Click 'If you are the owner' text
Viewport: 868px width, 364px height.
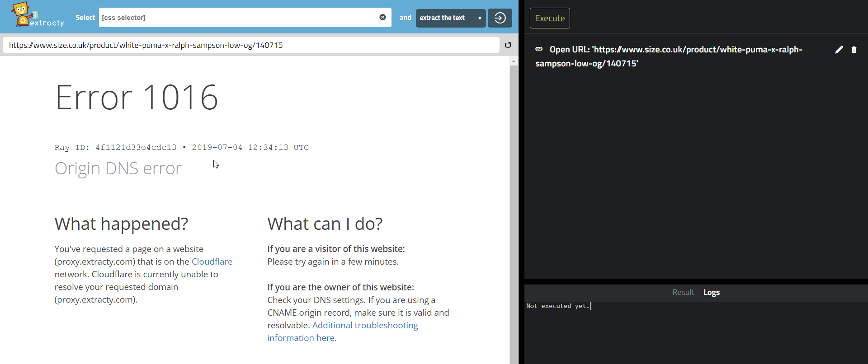340,287
